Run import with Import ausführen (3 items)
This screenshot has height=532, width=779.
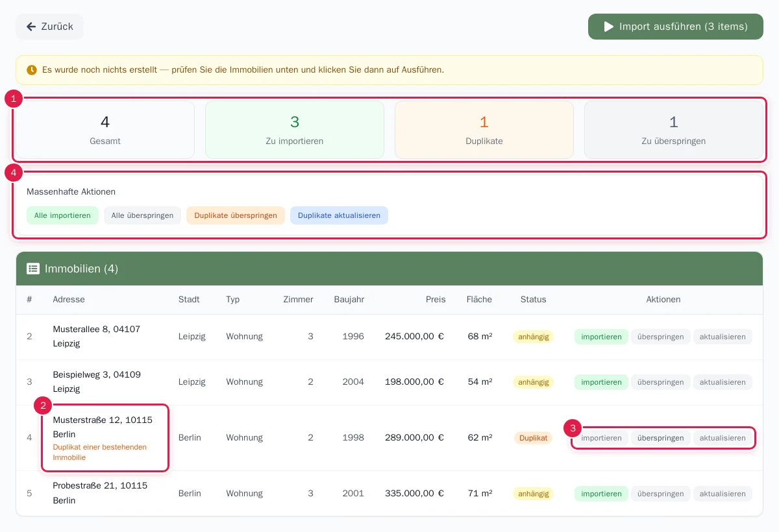click(x=676, y=27)
